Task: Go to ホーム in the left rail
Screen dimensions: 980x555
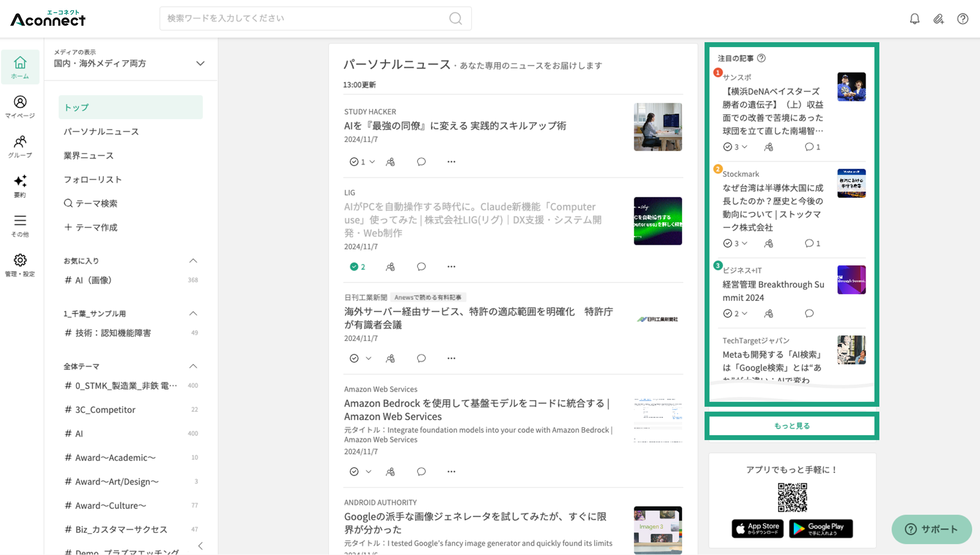Action: point(20,67)
